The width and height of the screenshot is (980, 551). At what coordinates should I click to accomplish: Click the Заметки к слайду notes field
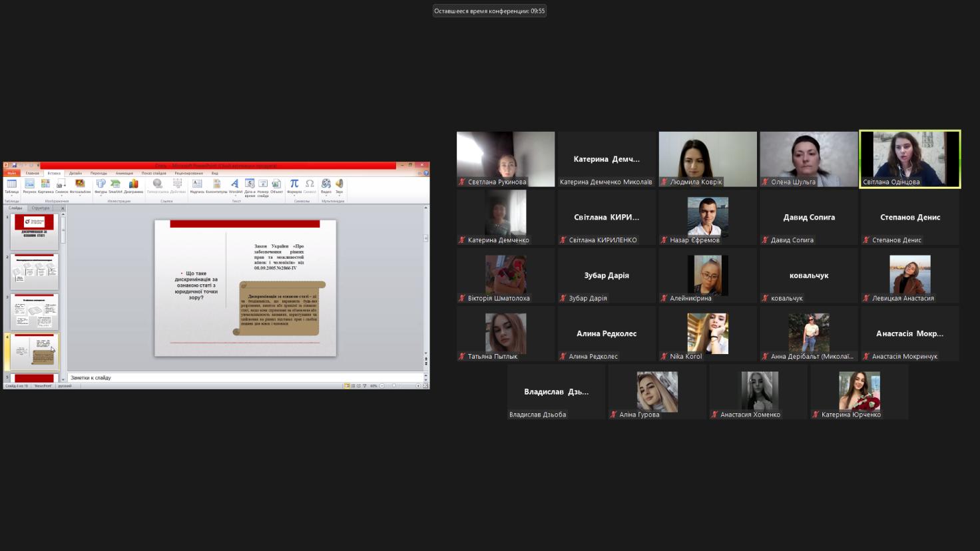pyautogui.click(x=246, y=377)
